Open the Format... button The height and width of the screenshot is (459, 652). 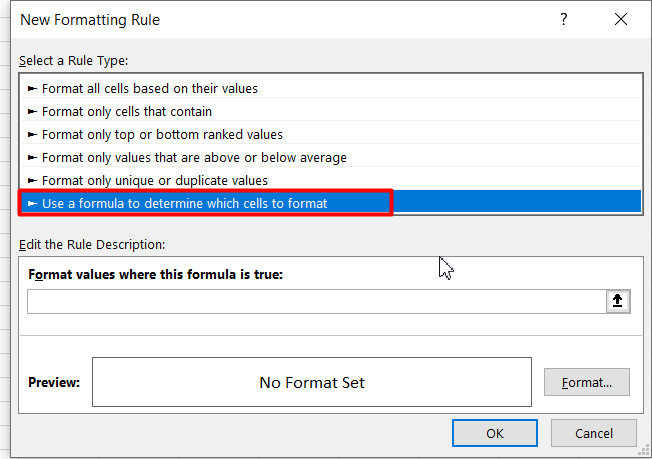(x=587, y=382)
